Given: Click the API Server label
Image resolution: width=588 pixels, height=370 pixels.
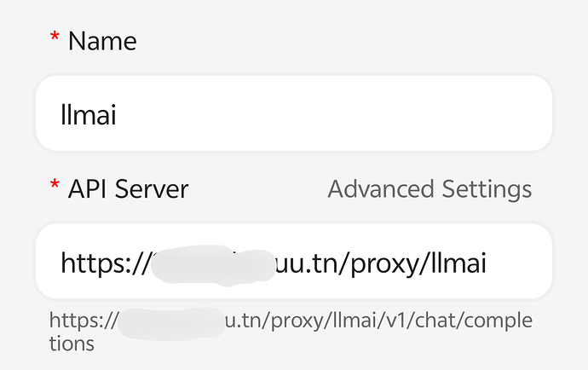Looking at the screenshot, I should pos(128,188).
